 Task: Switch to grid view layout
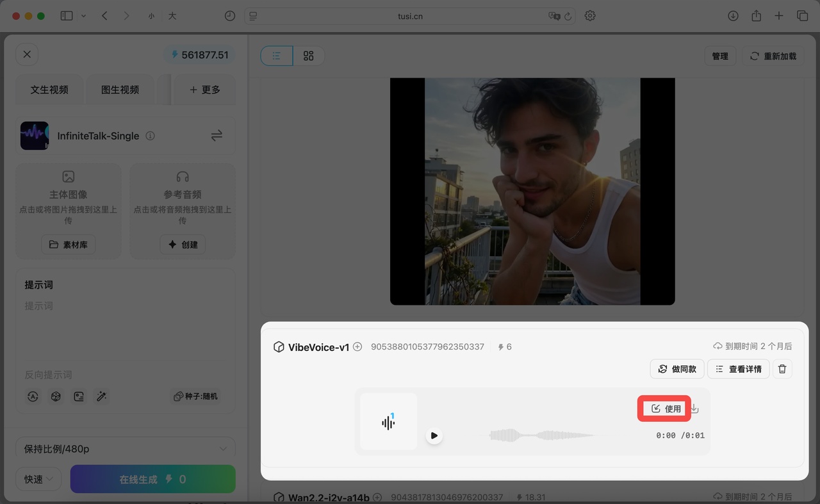[308, 56]
